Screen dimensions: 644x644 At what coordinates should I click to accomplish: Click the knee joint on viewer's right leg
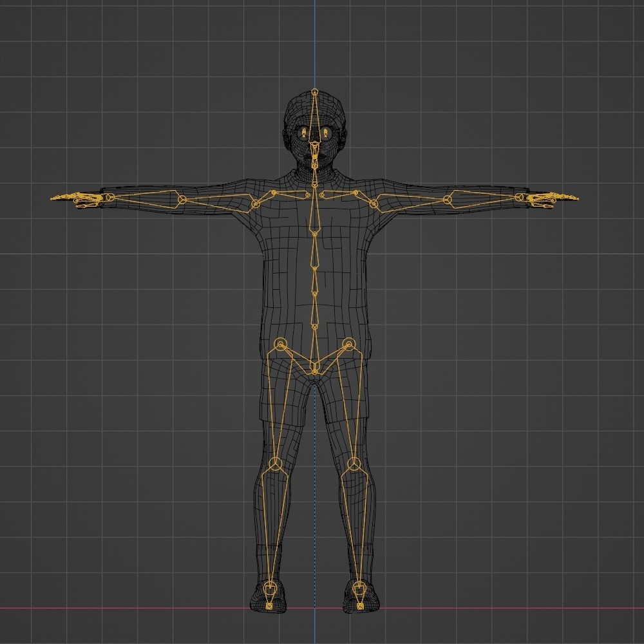(x=354, y=464)
